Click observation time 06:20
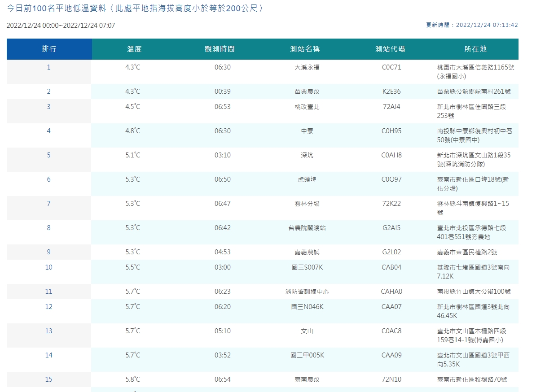The height and width of the screenshot is (392, 545). pyautogui.click(x=223, y=307)
